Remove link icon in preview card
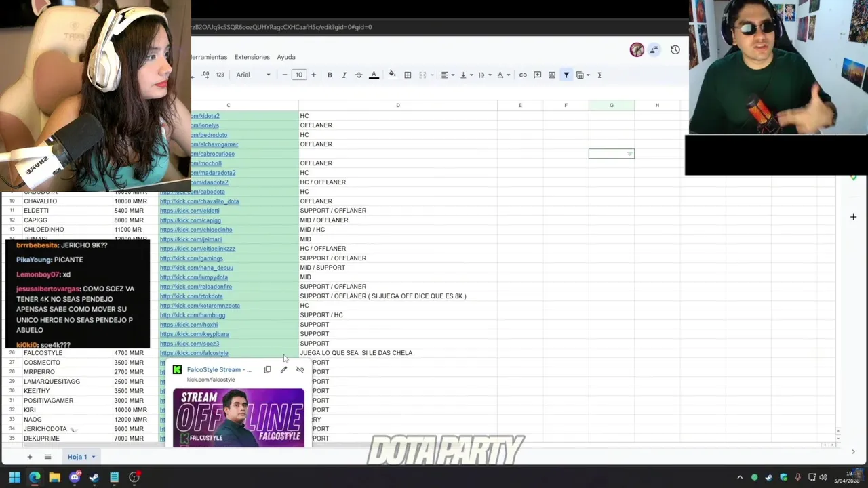Viewport: 868px width, 488px height. click(300, 370)
